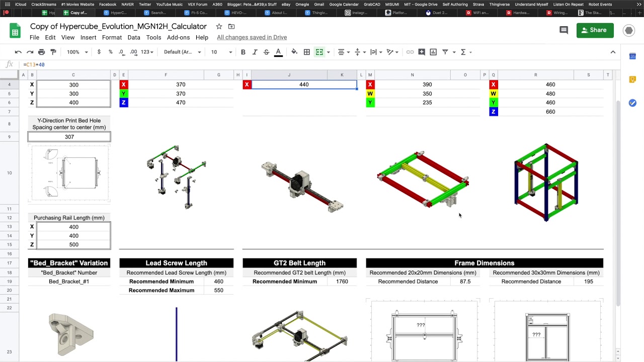
Task: Open the Format menu
Action: (112, 38)
